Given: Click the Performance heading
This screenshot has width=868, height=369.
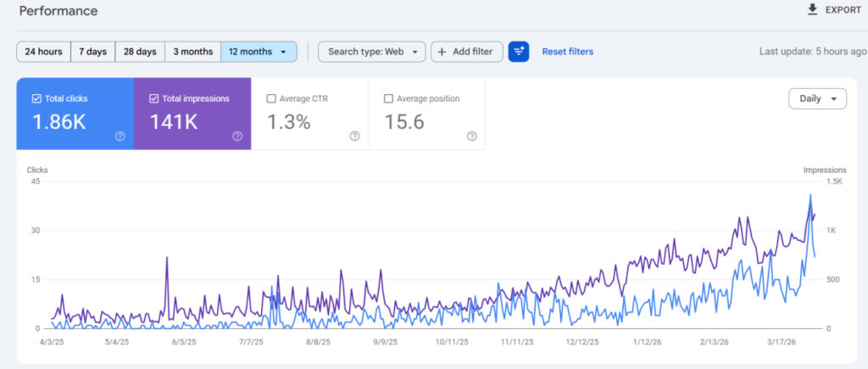Looking at the screenshot, I should point(58,11).
